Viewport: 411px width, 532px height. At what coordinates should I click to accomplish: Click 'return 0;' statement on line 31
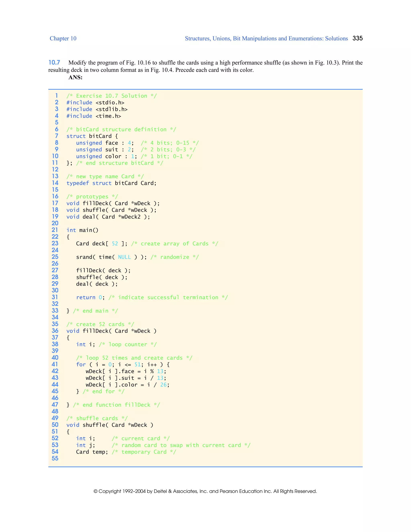pos(90,298)
